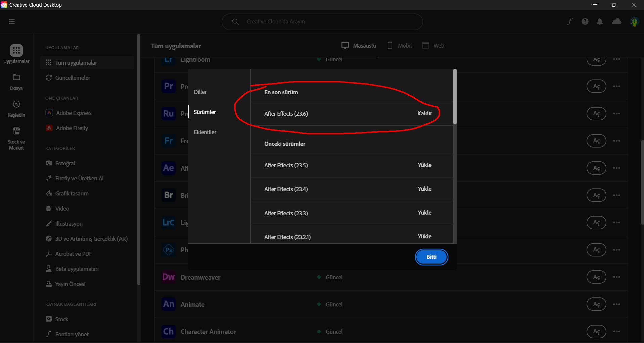Click Yükle for After Effects (23.3)
644x343 pixels.
425,213
